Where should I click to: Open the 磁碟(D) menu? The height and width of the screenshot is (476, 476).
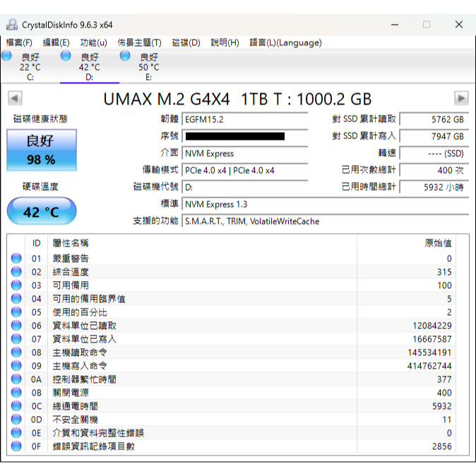pyautogui.click(x=186, y=42)
